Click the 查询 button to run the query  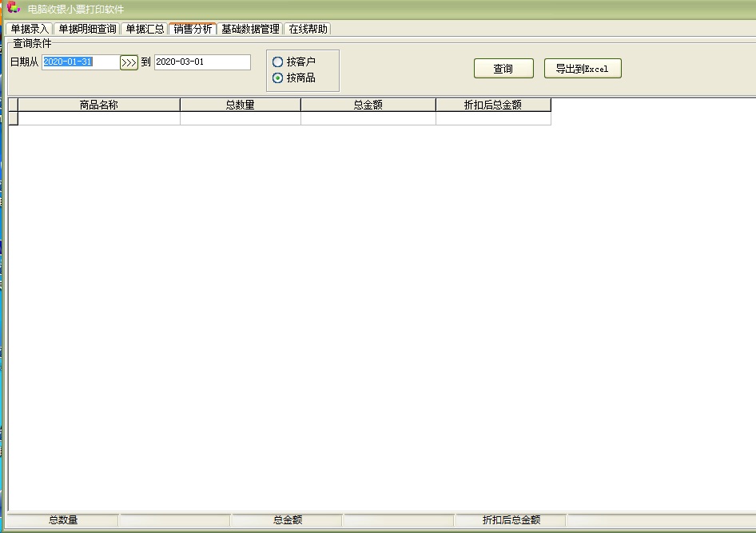503,68
